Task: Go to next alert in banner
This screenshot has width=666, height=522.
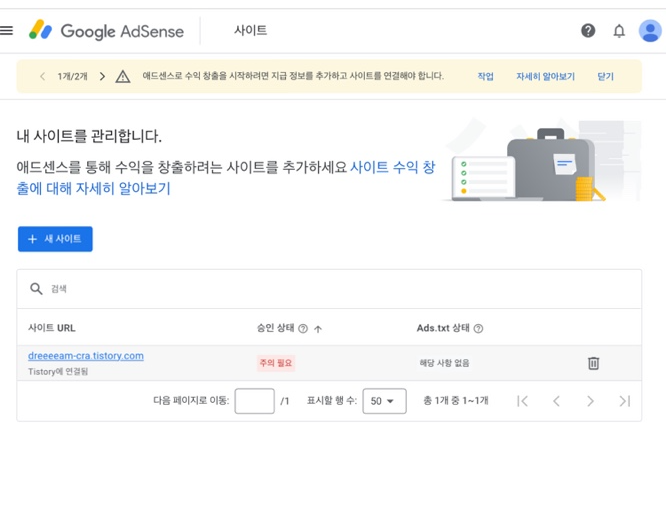Action: click(102, 76)
